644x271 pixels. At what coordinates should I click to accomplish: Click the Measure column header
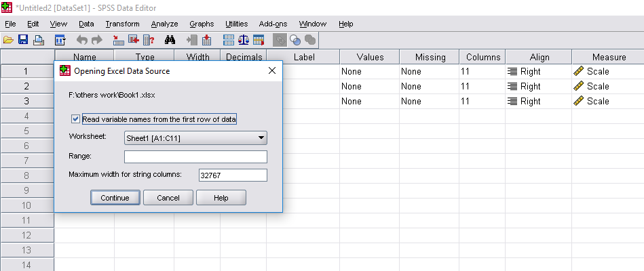tap(609, 57)
